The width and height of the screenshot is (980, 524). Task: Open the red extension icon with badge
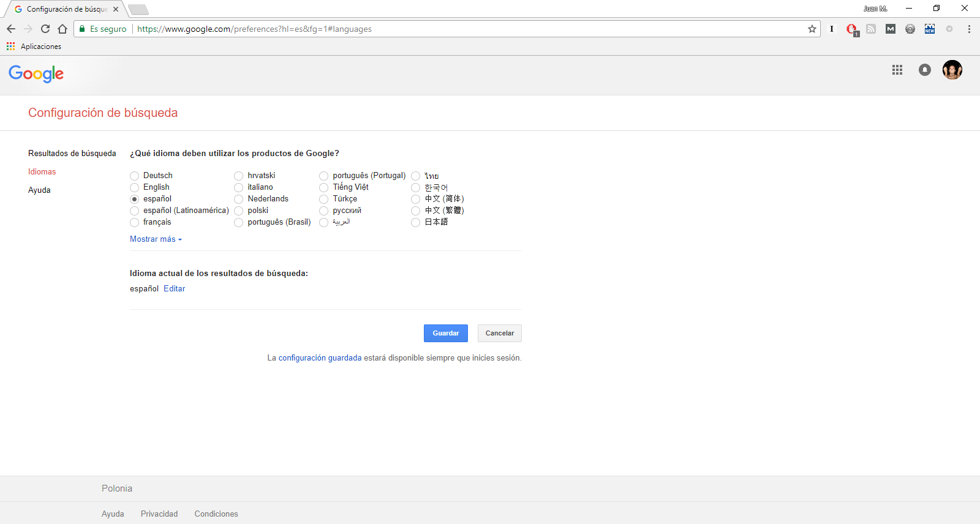click(x=852, y=29)
